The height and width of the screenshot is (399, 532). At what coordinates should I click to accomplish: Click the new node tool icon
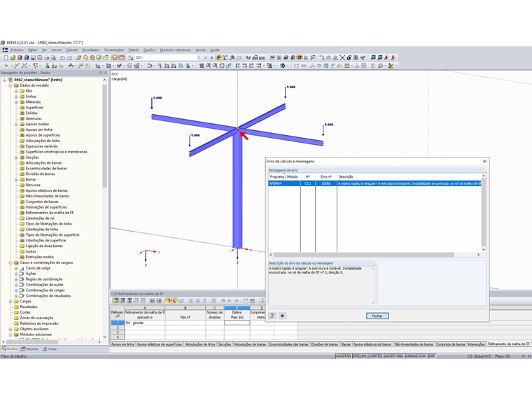tap(6, 66)
